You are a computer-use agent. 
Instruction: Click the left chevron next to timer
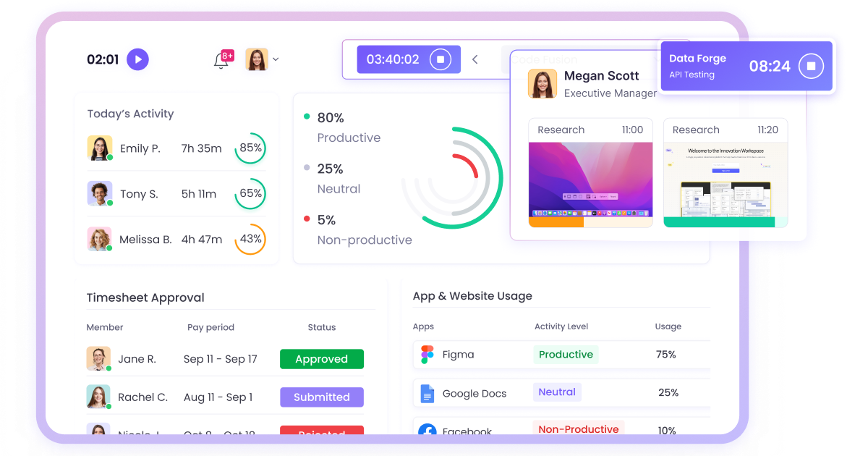click(x=475, y=59)
